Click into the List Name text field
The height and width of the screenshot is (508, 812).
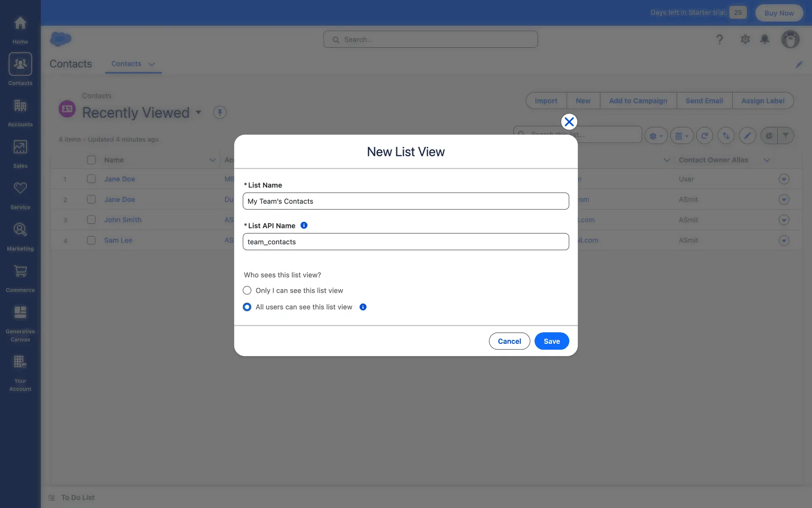406,201
